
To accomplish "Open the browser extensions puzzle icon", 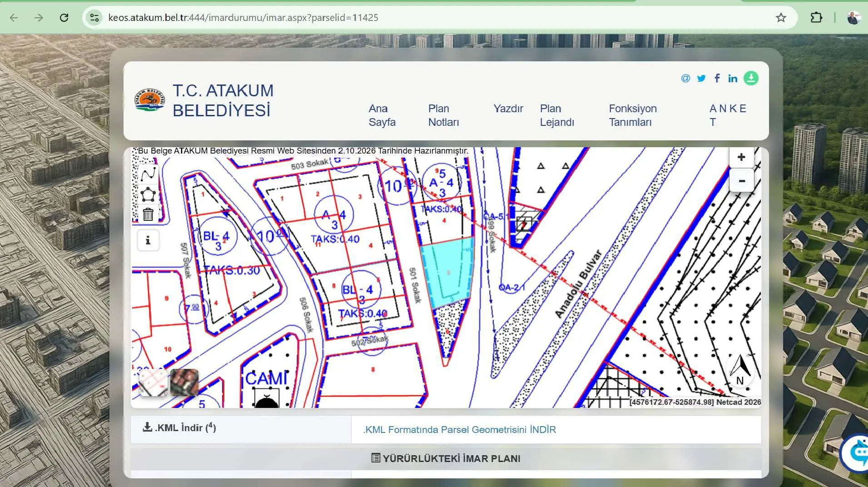I will (816, 18).
